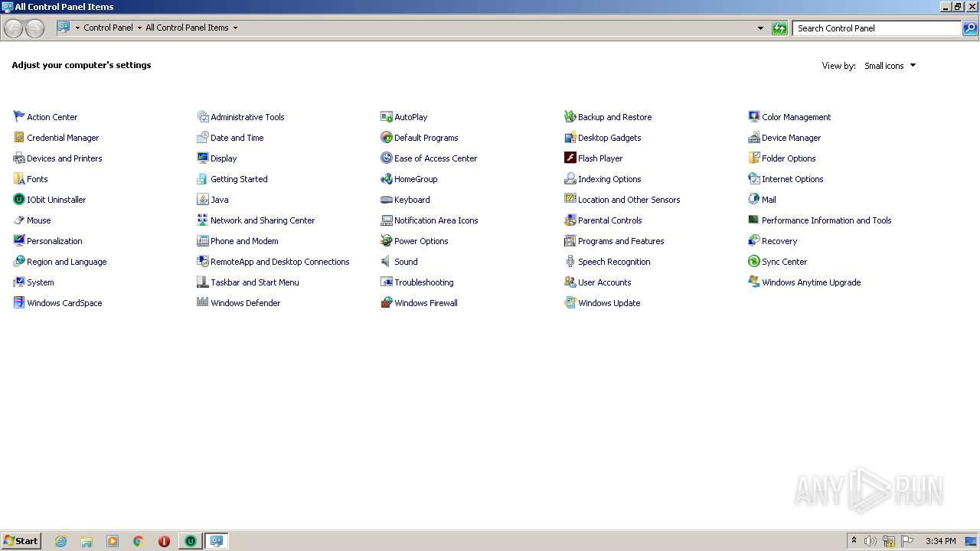This screenshot has height=551, width=980.
Task: Open the address bar history dropdown
Action: coord(760,28)
